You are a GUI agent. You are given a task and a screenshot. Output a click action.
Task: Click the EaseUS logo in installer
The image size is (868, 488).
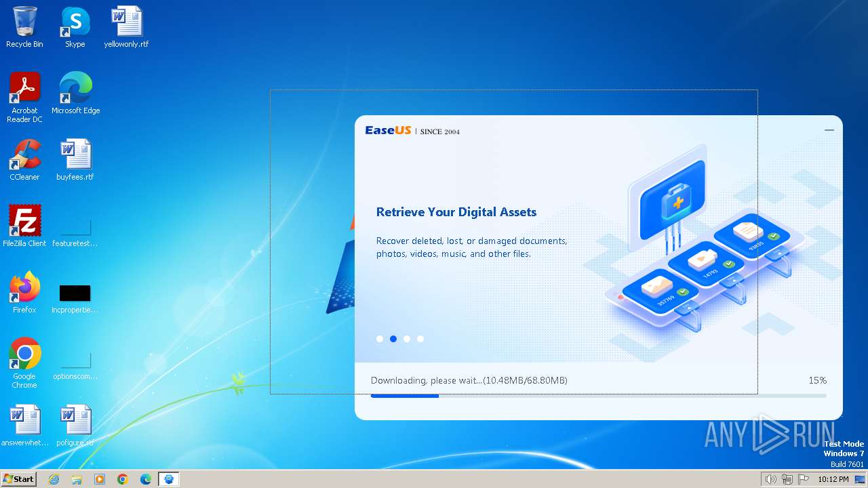pos(388,130)
